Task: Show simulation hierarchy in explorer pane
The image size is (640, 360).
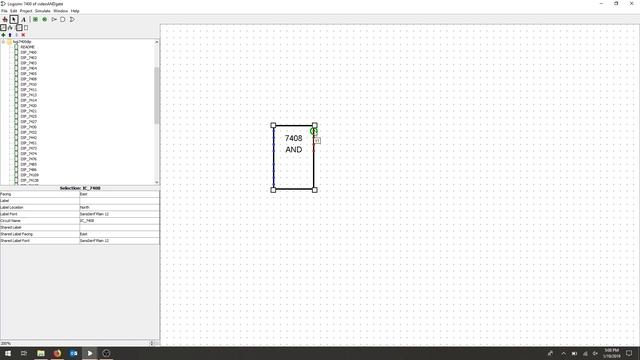Action: tap(11, 27)
